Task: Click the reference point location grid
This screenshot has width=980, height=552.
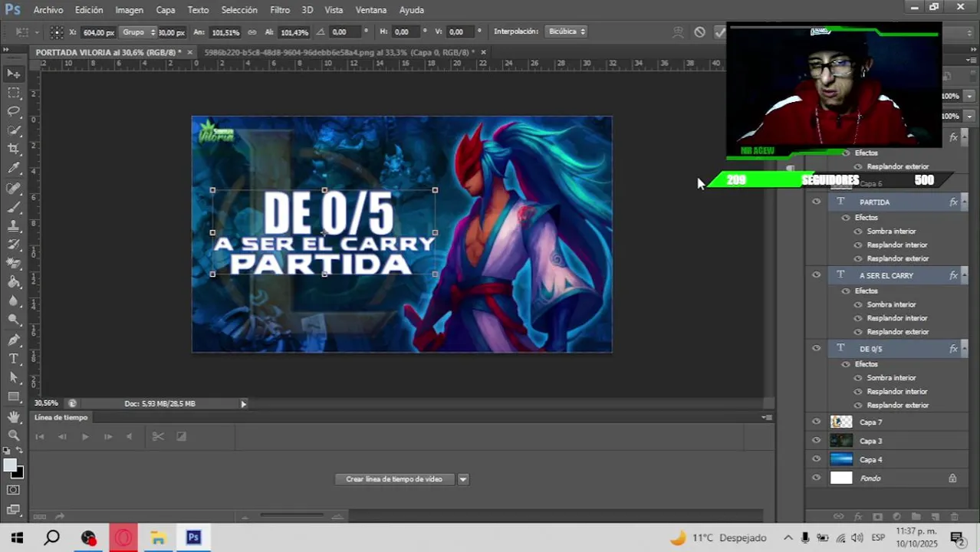Action: pyautogui.click(x=57, y=32)
